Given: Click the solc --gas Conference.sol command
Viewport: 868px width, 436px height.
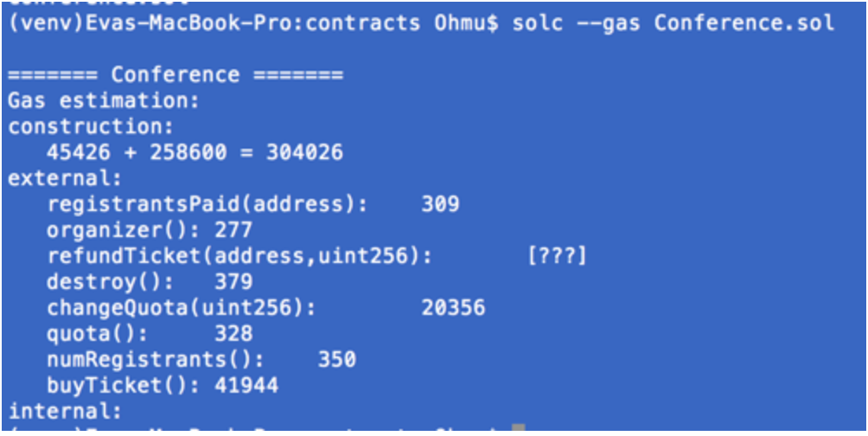Looking at the screenshot, I should [x=673, y=23].
